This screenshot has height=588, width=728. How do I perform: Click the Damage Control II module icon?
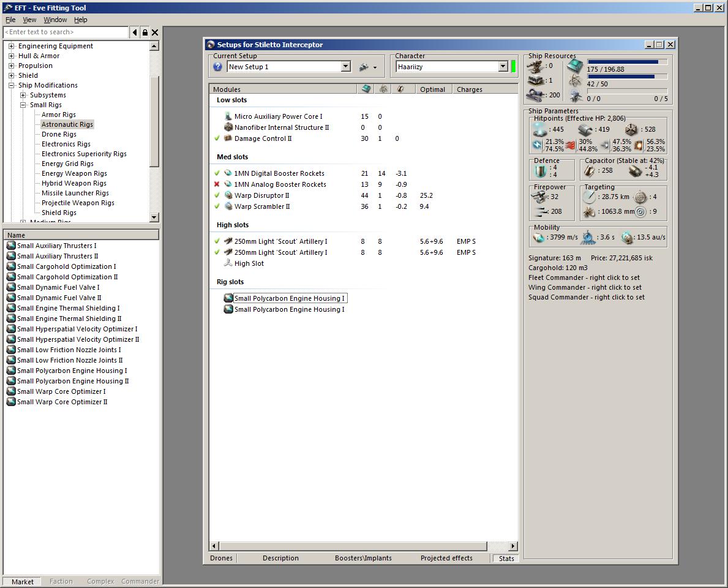coord(228,138)
